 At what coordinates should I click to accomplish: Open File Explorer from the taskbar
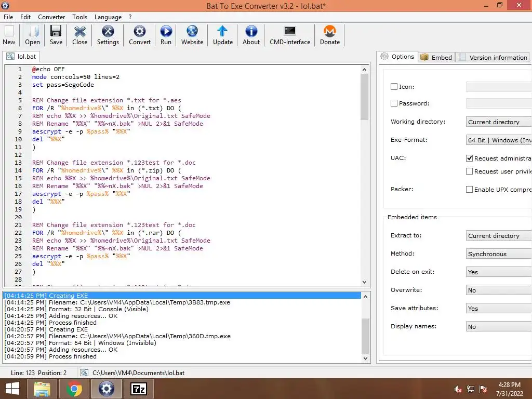42,389
